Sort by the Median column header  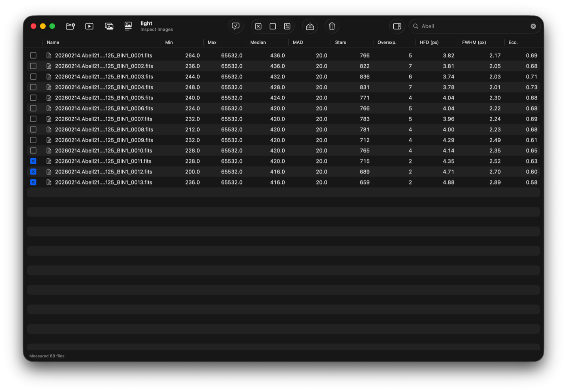pyautogui.click(x=258, y=42)
